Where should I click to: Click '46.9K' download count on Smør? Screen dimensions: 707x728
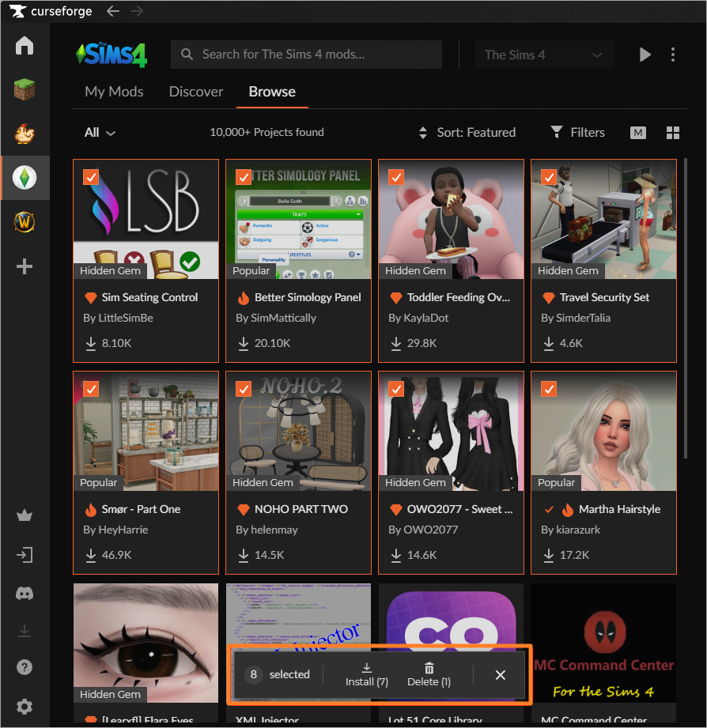(x=116, y=555)
